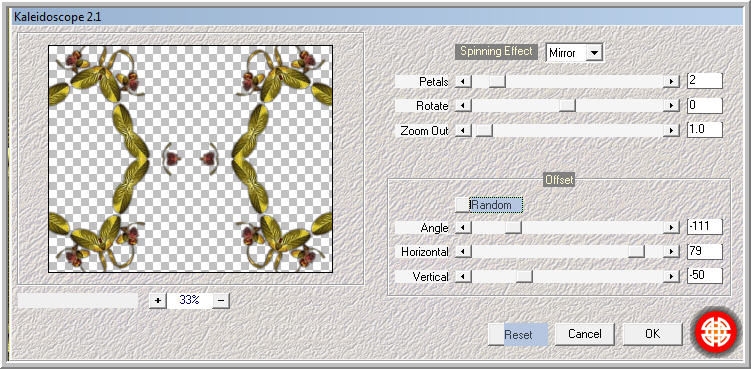The height and width of the screenshot is (369, 751).
Task: Decrease Petals with left arrow
Action: (463, 81)
